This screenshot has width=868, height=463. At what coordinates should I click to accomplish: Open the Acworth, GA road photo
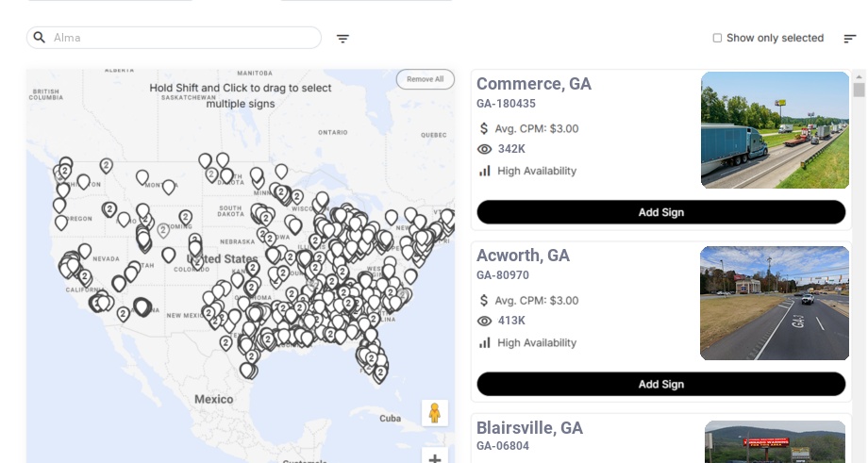point(775,303)
